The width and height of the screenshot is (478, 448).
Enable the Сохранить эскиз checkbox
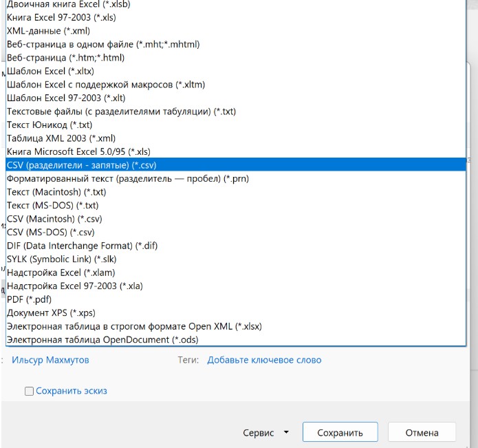[x=29, y=392]
